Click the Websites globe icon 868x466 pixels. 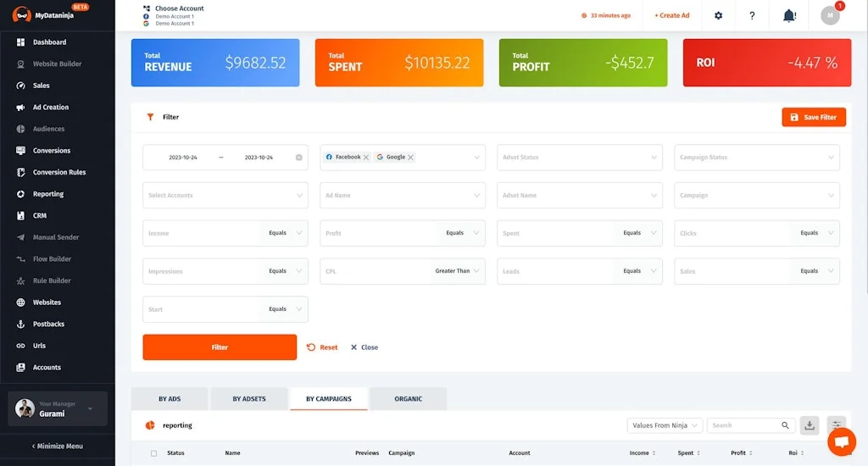coord(20,302)
